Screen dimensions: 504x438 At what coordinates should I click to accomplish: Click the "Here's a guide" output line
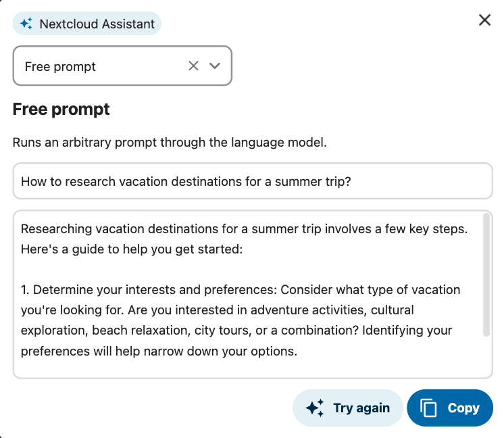click(126, 249)
